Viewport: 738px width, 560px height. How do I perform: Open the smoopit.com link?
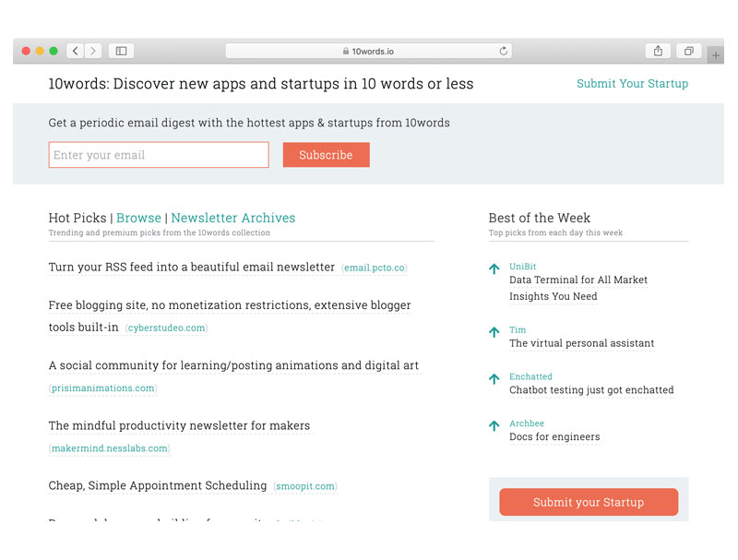point(305,486)
